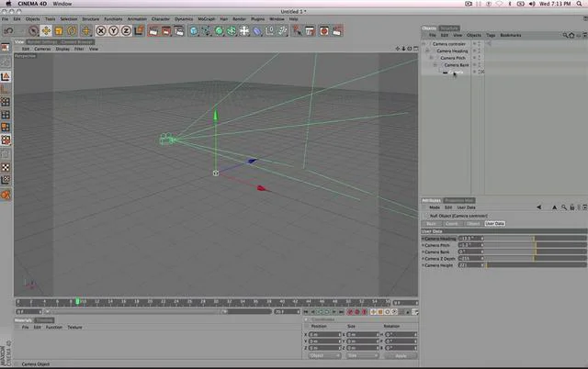
Task: Click the Objects manager home icon
Action: coord(571,35)
